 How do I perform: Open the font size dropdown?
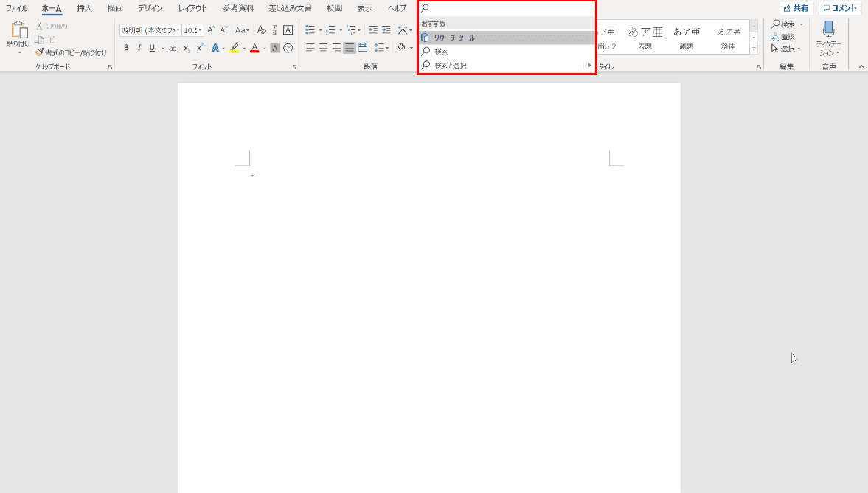[200, 30]
